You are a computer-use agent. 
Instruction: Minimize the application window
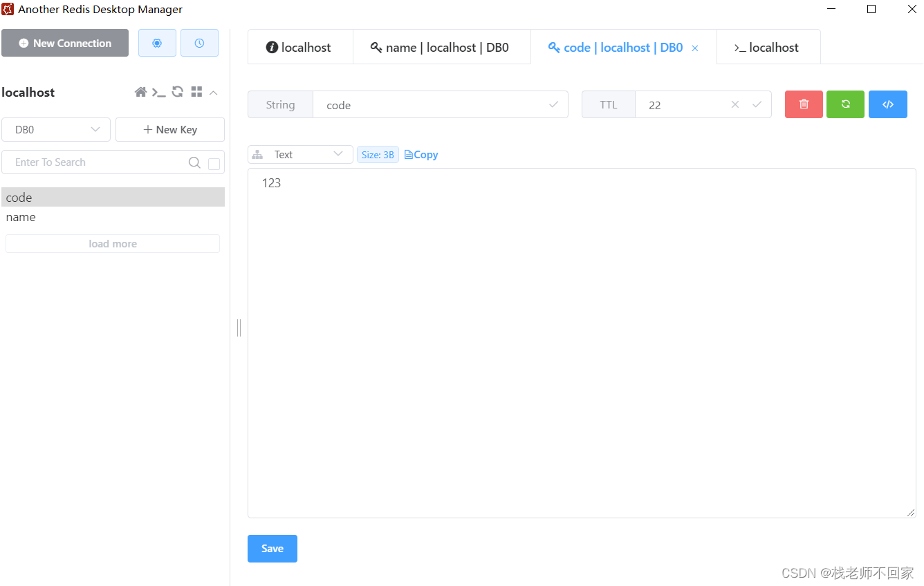click(x=831, y=9)
